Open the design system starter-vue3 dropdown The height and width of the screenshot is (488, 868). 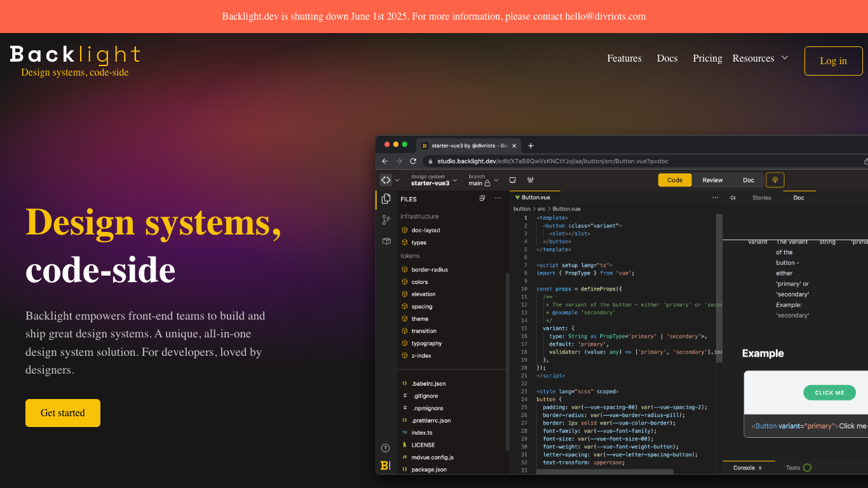[433, 180]
